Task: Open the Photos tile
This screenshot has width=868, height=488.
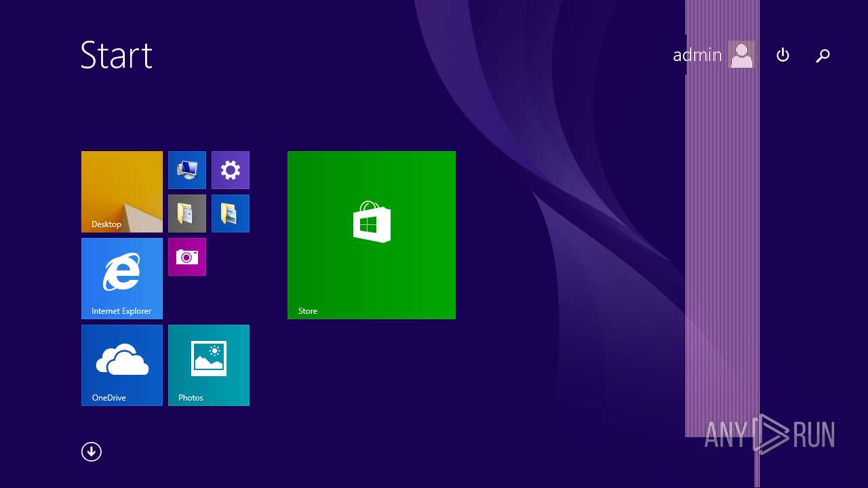Action: (209, 365)
